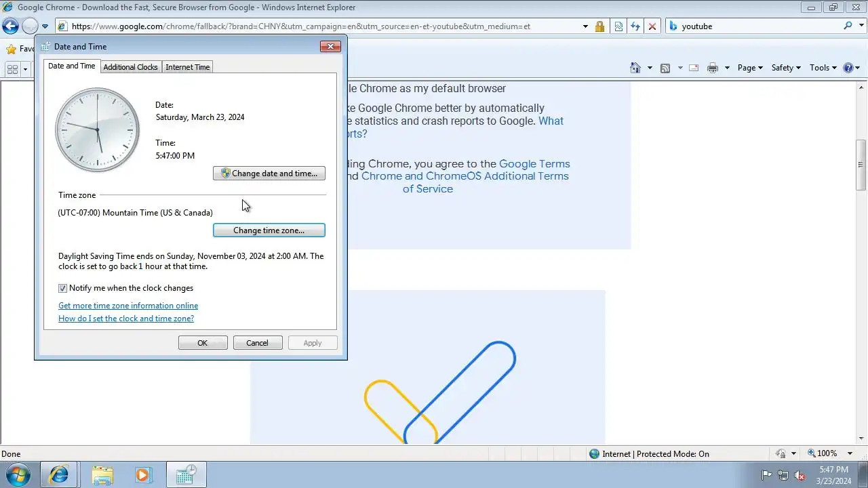Toggle Notify me when the clock changes checkbox
The width and height of the screenshot is (868, 488).
pyautogui.click(x=62, y=288)
